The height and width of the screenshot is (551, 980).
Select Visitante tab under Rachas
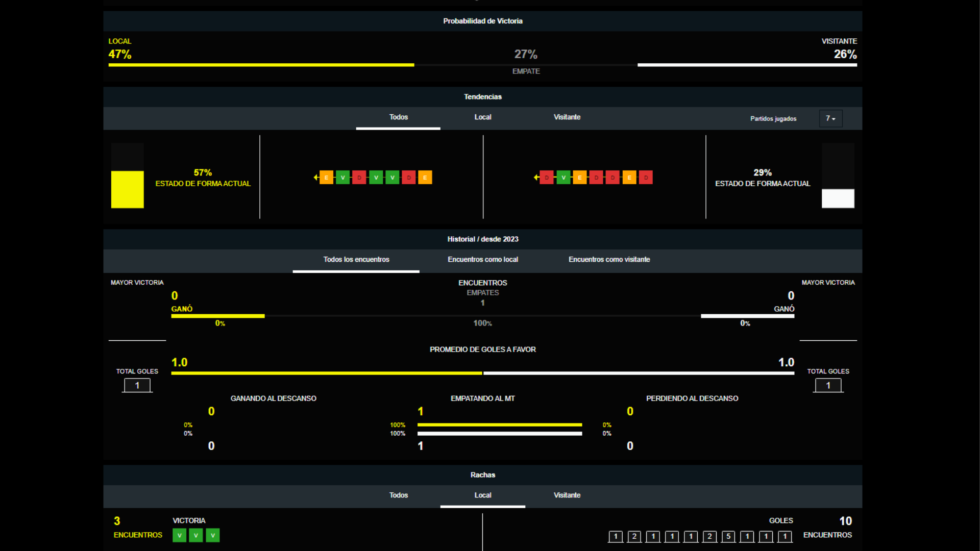567,495
